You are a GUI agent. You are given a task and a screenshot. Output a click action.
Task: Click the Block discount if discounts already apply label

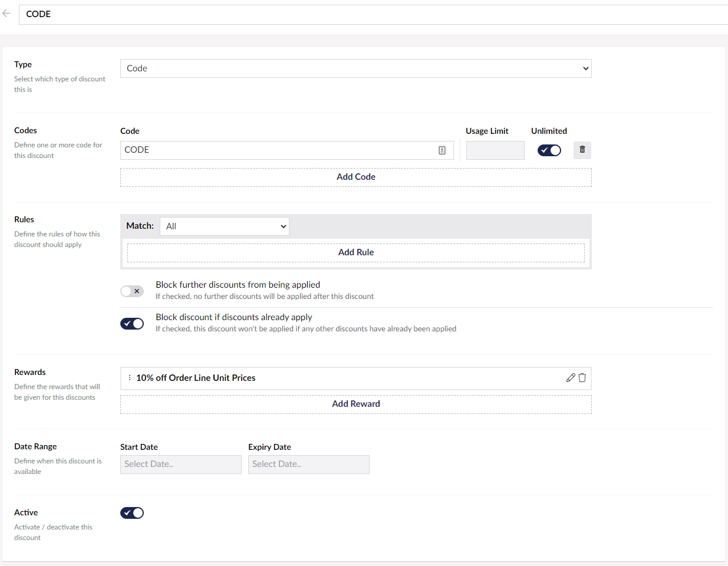coord(234,317)
